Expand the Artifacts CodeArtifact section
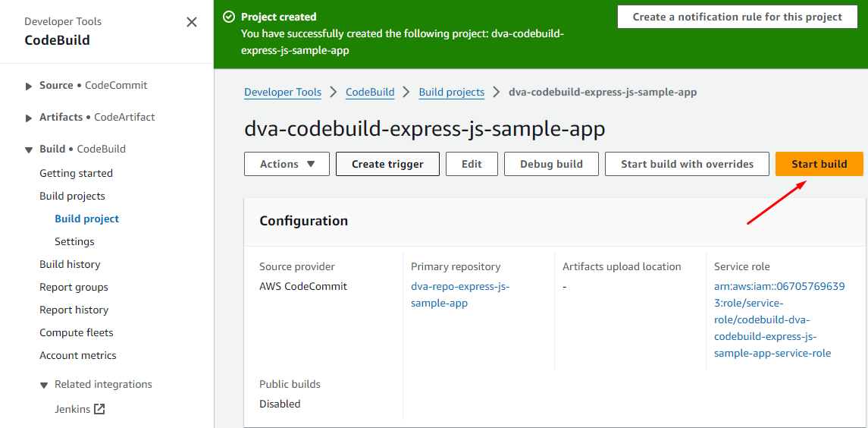Viewport: 868px width, 428px height. pyautogui.click(x=29, y=118)
